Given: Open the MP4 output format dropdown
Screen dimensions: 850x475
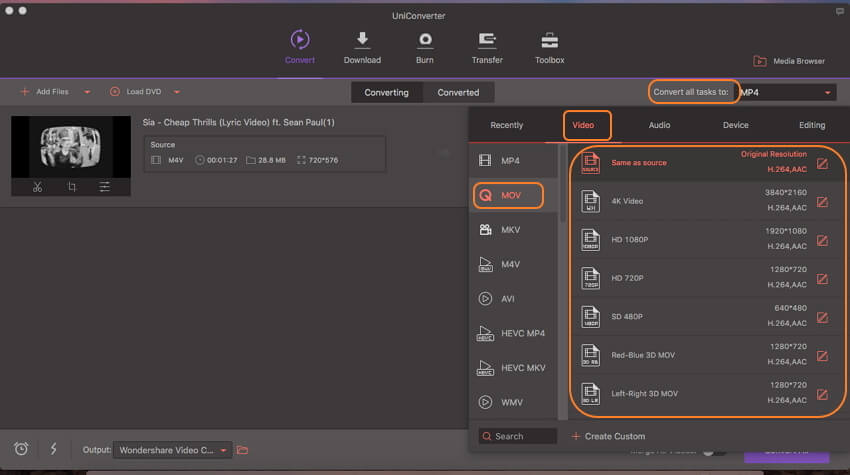Looking at the screenshot, I should coord(787,92).
